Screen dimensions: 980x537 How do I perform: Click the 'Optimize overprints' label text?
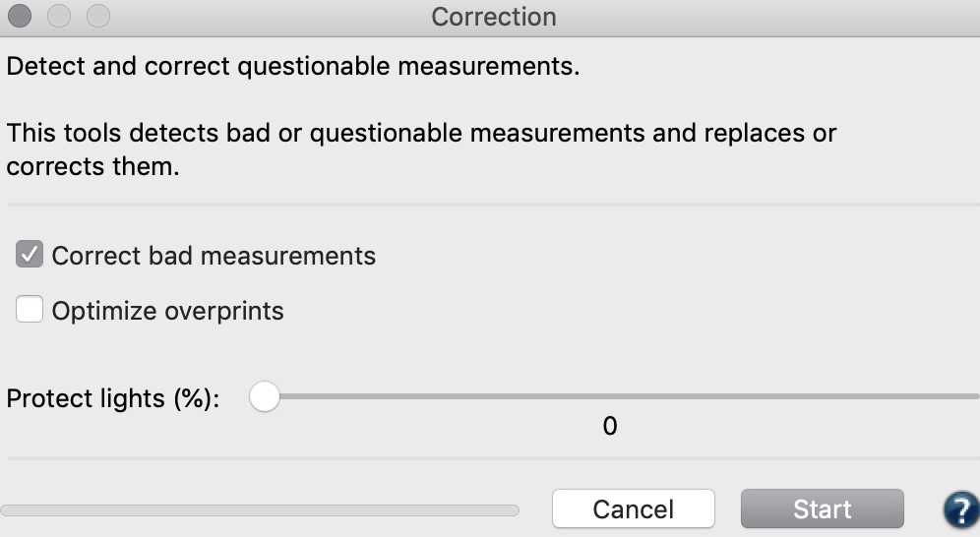click(x=167, y=311)
